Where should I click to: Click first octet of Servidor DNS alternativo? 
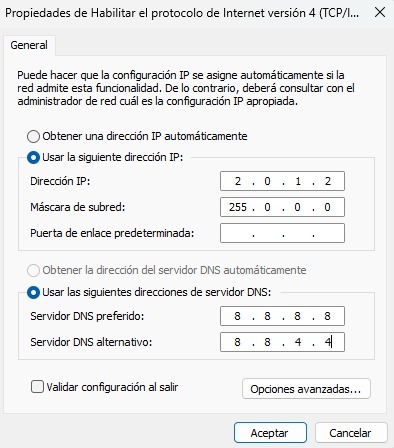[237, 342]
